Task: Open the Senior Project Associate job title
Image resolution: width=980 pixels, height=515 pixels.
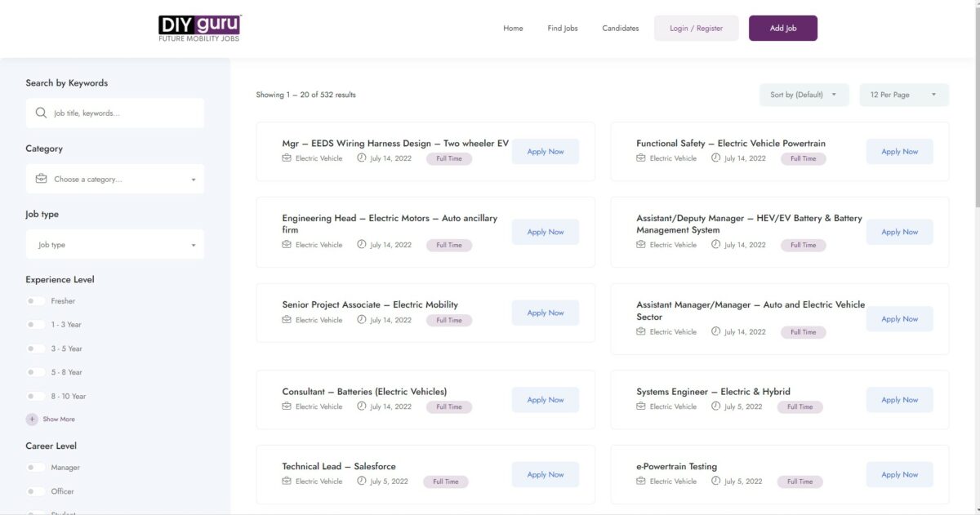Action: [370, 305]
